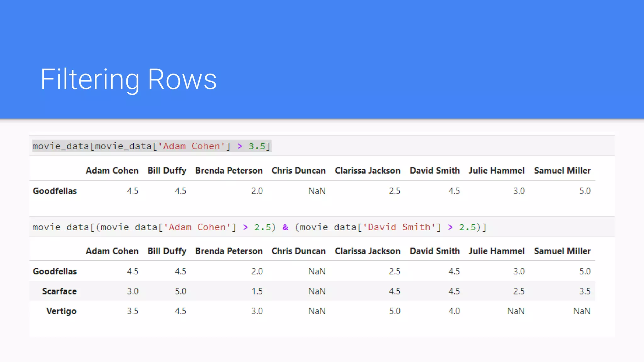Select 'Samuel Miller' header in the second table
644x362 pixels.
coord(562,251)
